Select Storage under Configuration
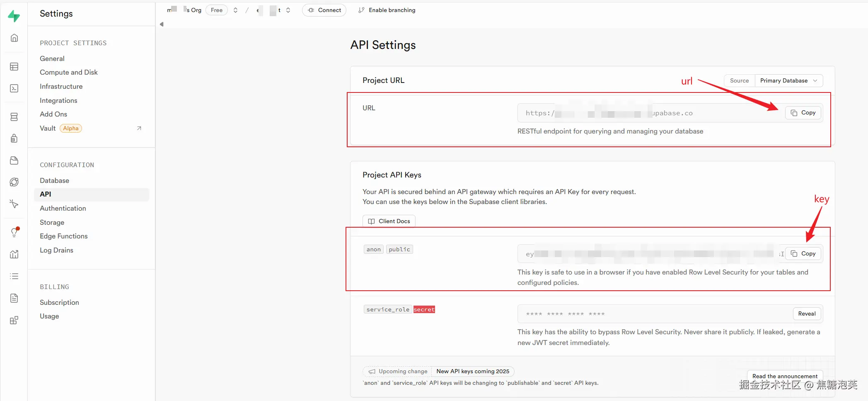Viewport: 868px width, 401px height. 52,222
